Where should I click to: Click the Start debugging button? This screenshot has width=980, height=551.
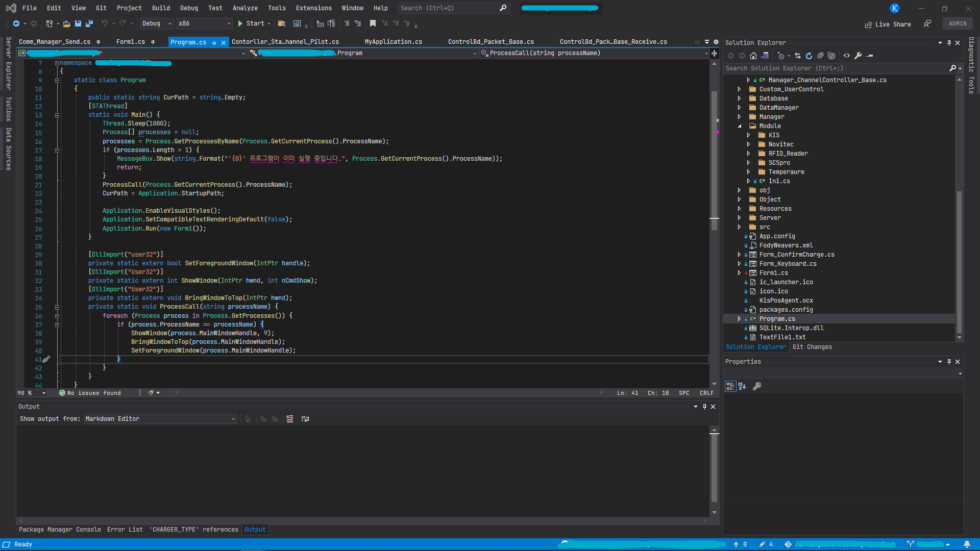[x=251, y=23]
